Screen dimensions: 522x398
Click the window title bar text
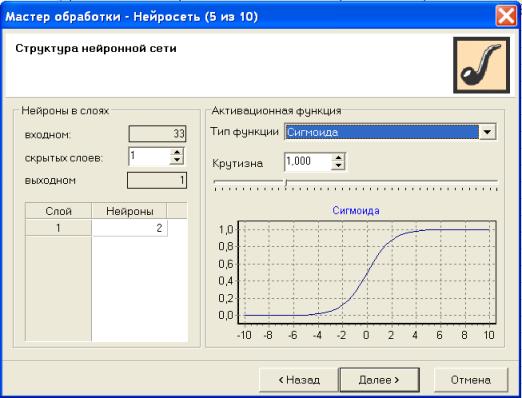coord(132,16)
